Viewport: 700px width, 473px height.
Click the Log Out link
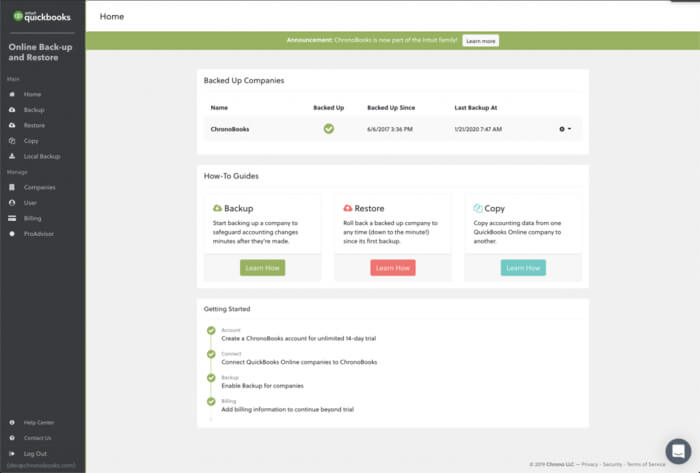pos(35,453)
